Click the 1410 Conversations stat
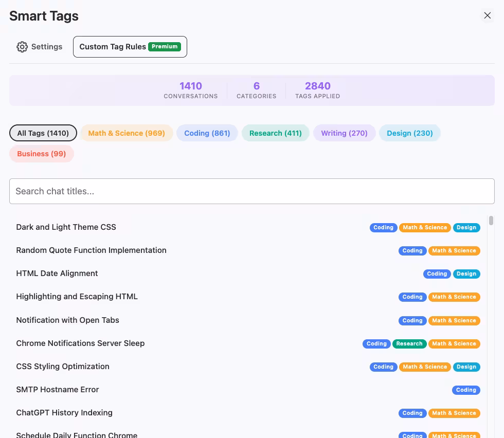Viewport: 504px width, 438px height. (191, 90)
